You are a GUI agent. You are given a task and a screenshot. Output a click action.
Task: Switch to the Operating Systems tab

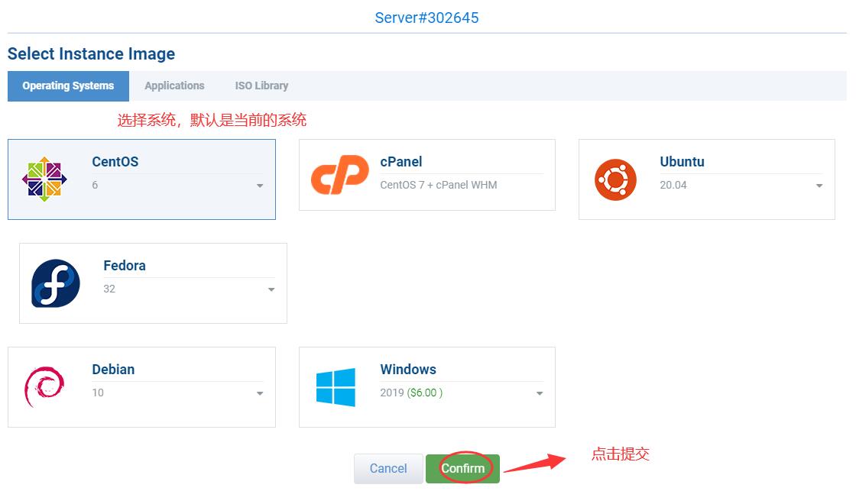(68, 86)
